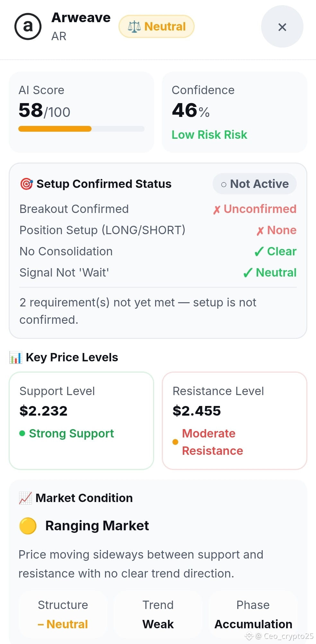Click the target icon beside Setup Confirmed Status

(x=26, y=184)
